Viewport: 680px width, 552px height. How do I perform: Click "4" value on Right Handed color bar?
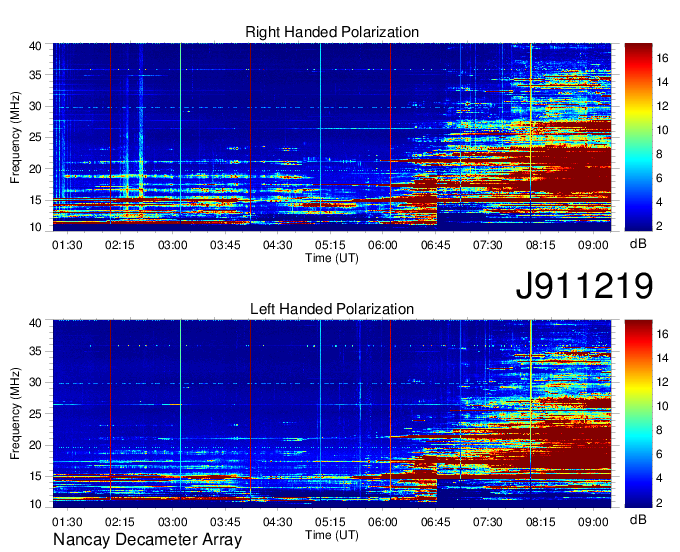[x=659, y=202]
